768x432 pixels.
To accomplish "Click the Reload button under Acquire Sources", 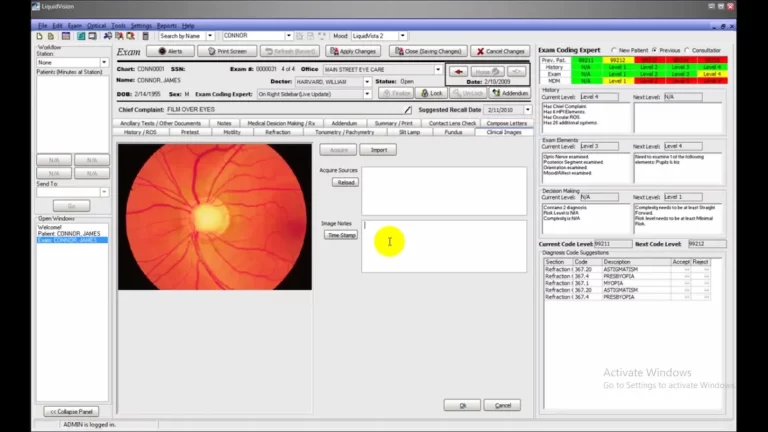I will point(345,182).
